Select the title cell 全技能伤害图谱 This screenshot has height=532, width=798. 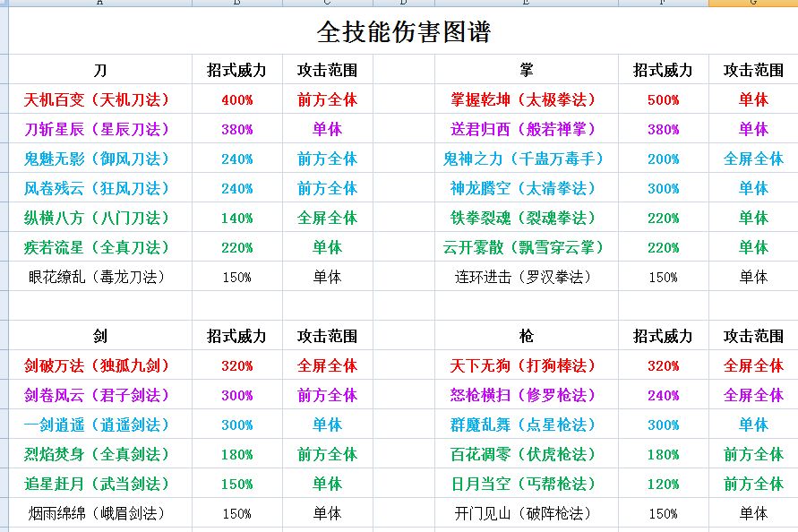(404, 31)
